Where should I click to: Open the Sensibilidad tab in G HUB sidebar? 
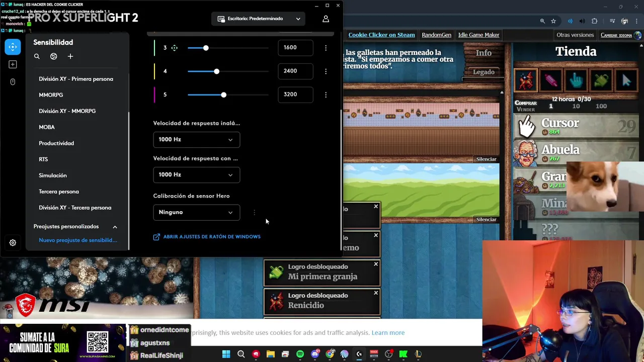[13, 47]
